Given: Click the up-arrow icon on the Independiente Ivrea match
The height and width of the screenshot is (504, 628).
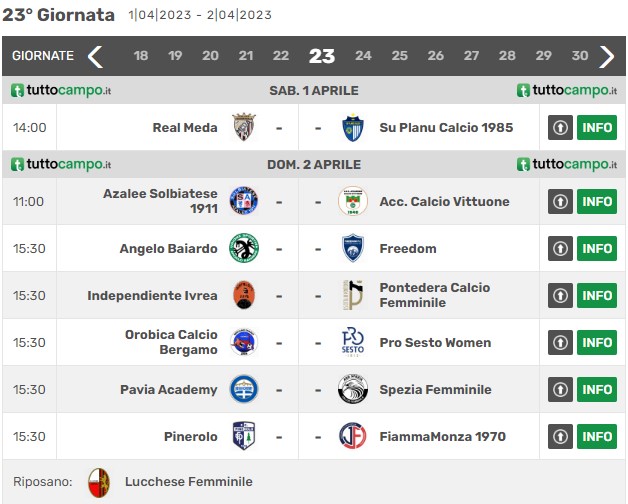Looking at the screenshot, I should pyautogui.click(x=560, y=295).
